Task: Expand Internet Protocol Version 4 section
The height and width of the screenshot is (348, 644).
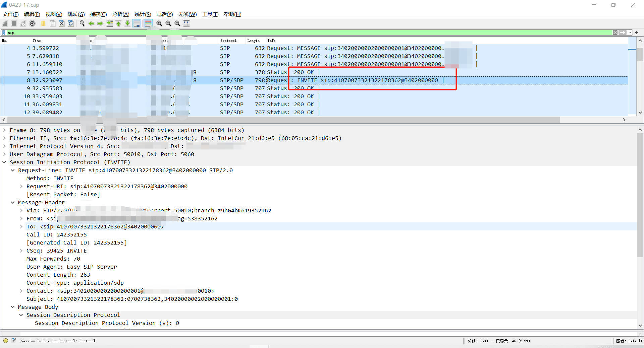Action: pos(4,146)
